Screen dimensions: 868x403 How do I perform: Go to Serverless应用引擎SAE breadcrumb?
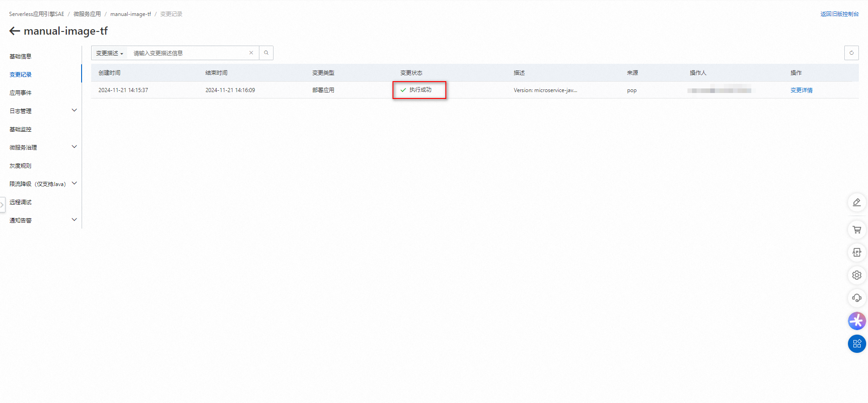pos(36,14)
